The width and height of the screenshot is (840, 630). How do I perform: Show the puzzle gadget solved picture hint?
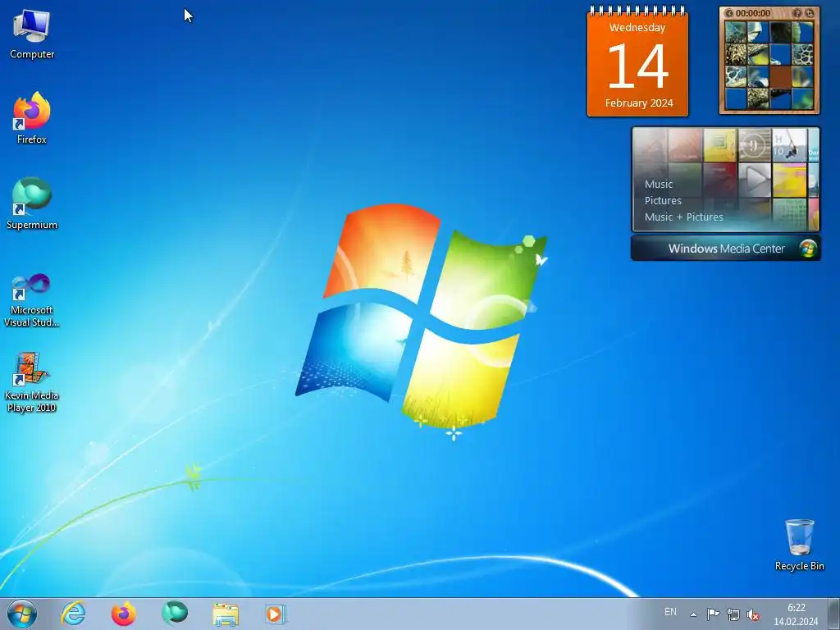tap(797, 13)
